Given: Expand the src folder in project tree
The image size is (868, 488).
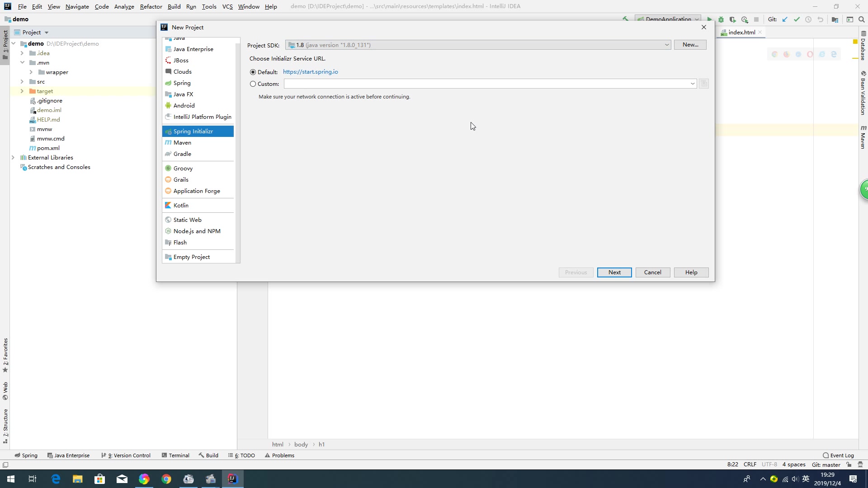Looking at the screenshot, I should [22, 82].
